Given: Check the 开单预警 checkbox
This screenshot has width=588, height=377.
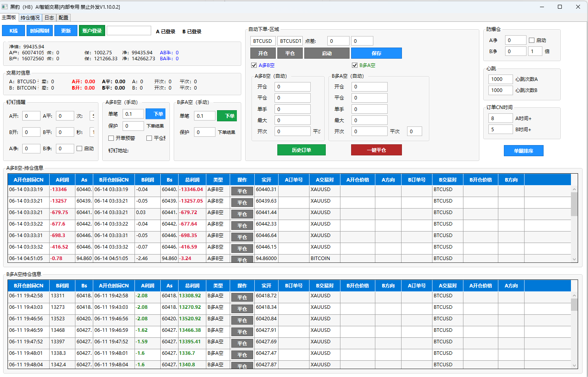Looking at the screenshot, I should coord(111,138).
